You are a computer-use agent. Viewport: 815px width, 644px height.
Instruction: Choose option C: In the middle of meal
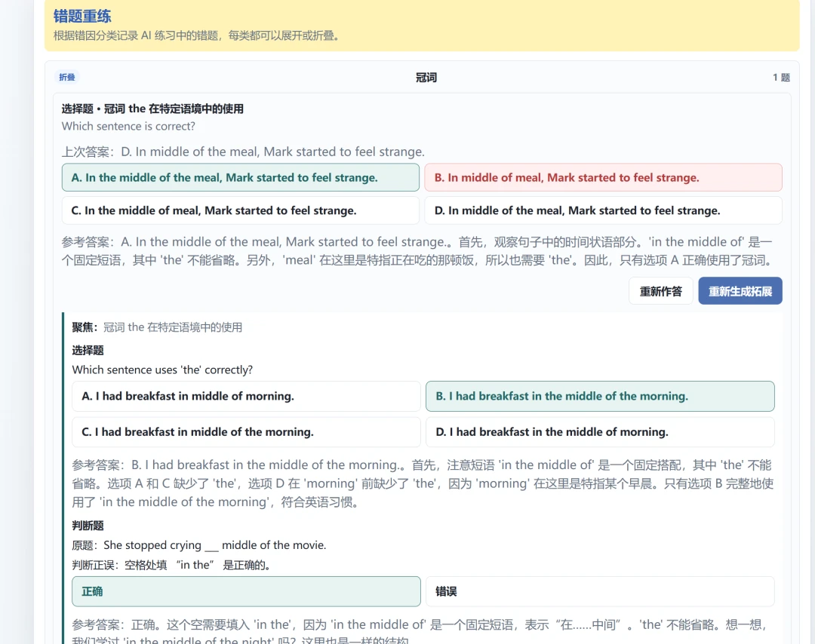point(241,210)
